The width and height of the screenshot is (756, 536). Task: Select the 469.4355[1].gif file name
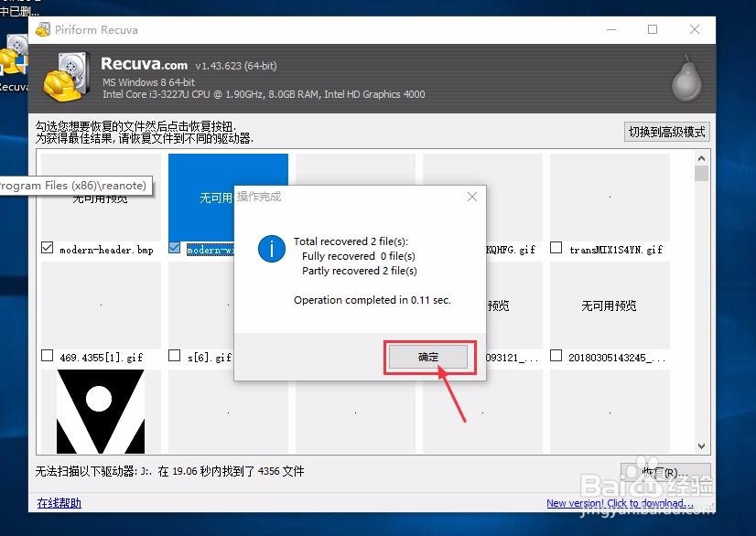pyautogui.click(x=102, y=358)
